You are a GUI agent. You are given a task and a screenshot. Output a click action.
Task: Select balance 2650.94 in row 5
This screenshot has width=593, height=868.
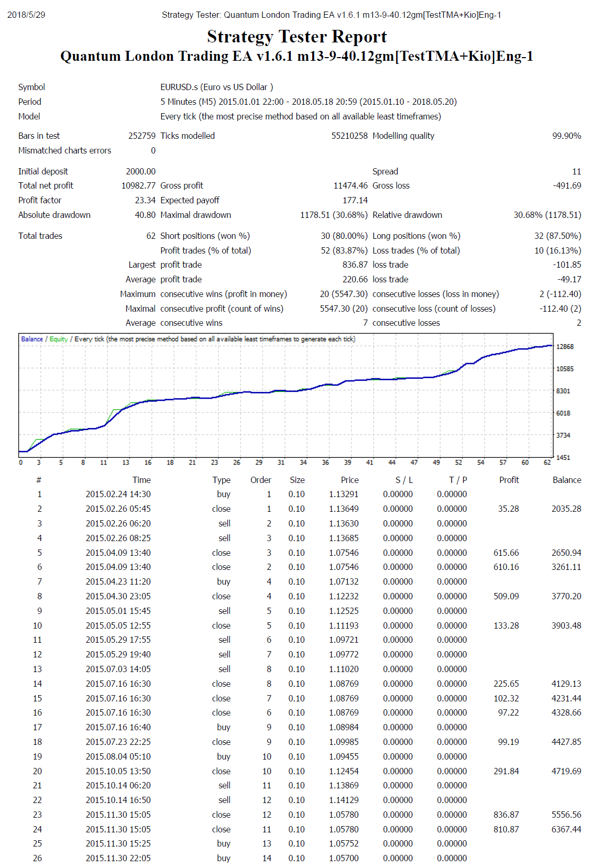point(566,553)
